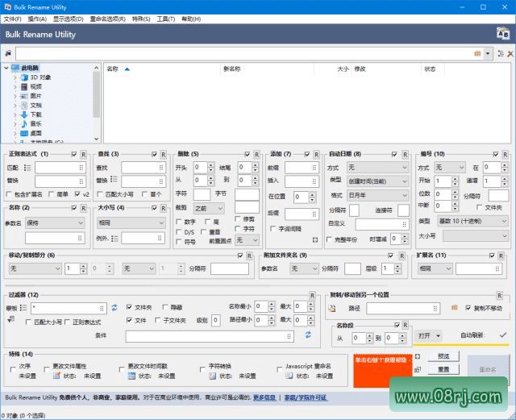This screenshot has width=516, height=420.
Task: Open the 显示选项(D) menu
Action: [x=69, y=19]
